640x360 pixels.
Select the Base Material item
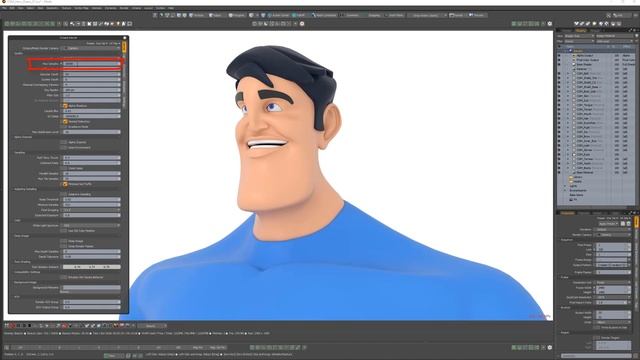tap(585, 172)
